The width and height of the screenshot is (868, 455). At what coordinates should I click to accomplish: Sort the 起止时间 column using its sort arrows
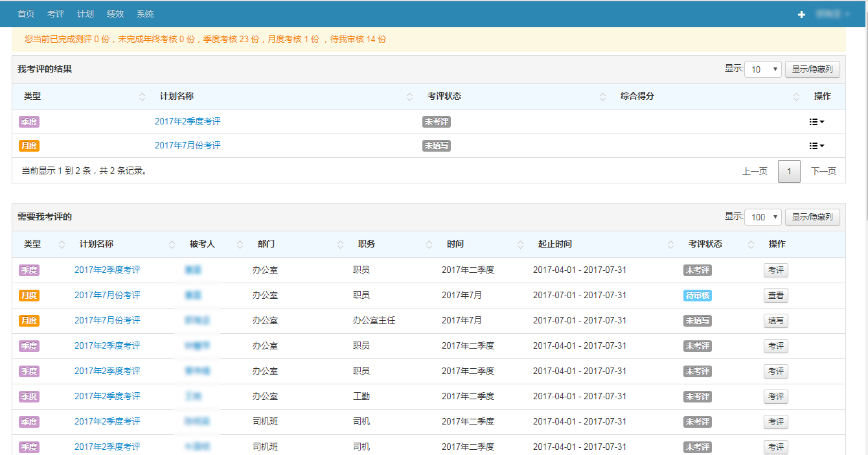coord(670,244)
